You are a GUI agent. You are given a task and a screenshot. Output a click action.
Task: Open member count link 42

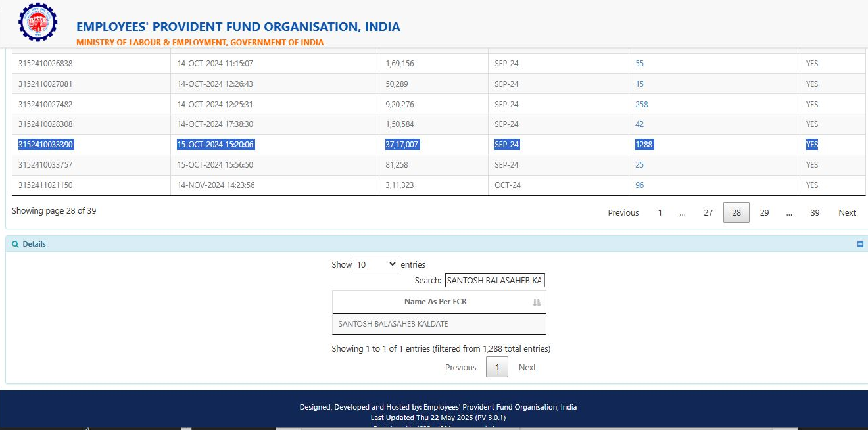coord(640,124)
